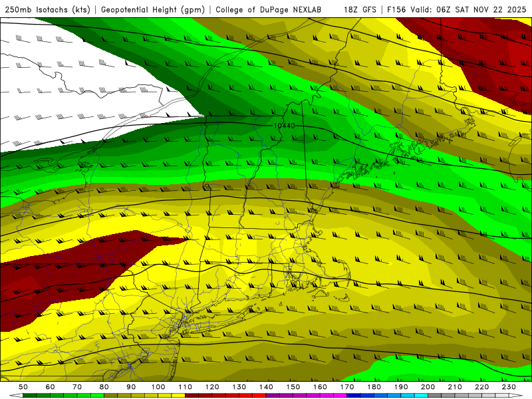Click the '250mb Isotachs (kts)' title text
532x399 pixels.
tap(47, 9)
